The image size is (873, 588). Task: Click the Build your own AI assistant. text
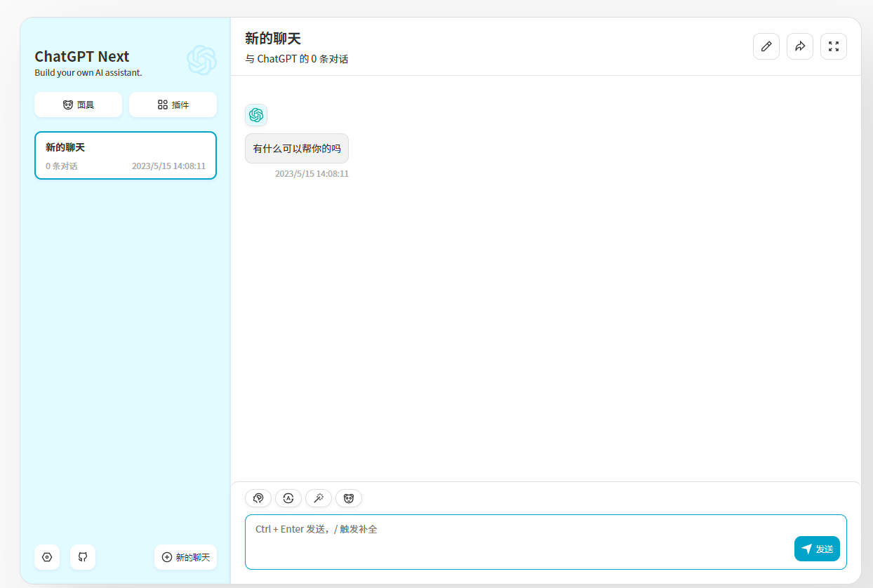point(88,72)
